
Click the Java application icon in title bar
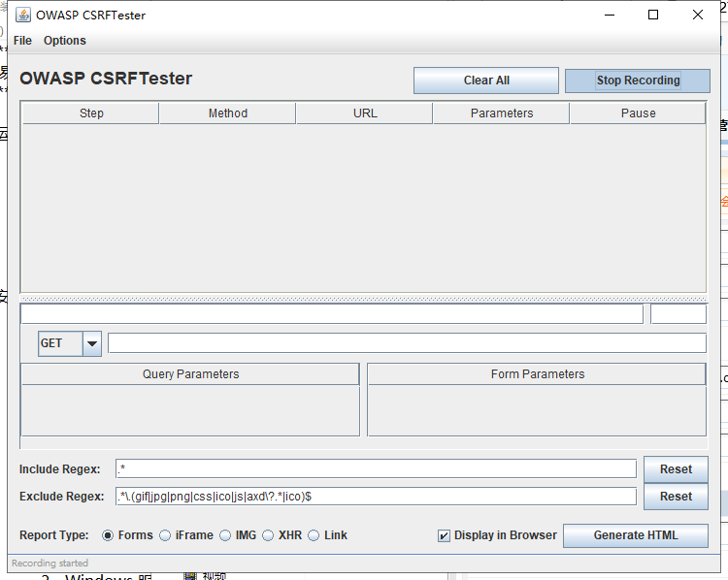pos(23,15)
